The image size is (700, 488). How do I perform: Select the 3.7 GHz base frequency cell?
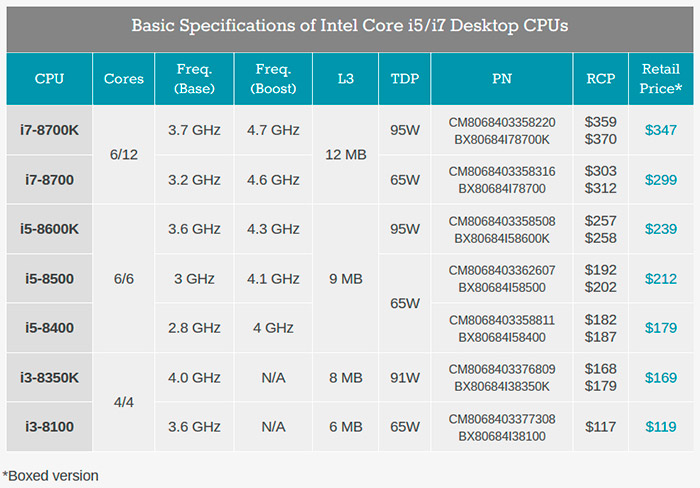tap(194, 130)
